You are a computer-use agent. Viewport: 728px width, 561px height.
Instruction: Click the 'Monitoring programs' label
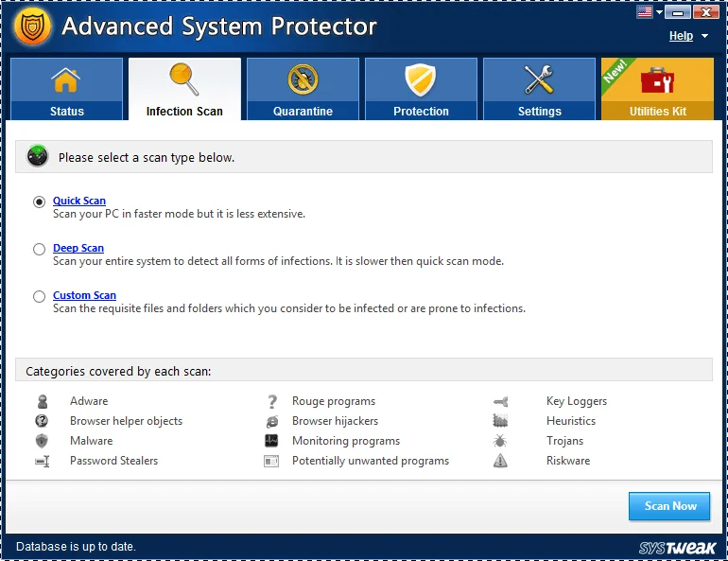pos(346,441)
